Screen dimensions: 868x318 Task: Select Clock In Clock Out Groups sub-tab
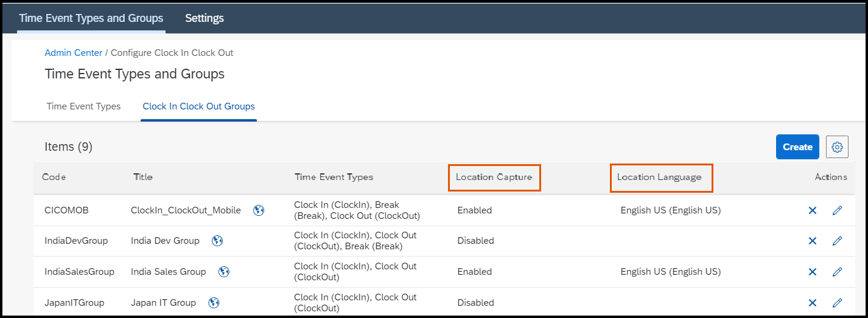(198, 106)
